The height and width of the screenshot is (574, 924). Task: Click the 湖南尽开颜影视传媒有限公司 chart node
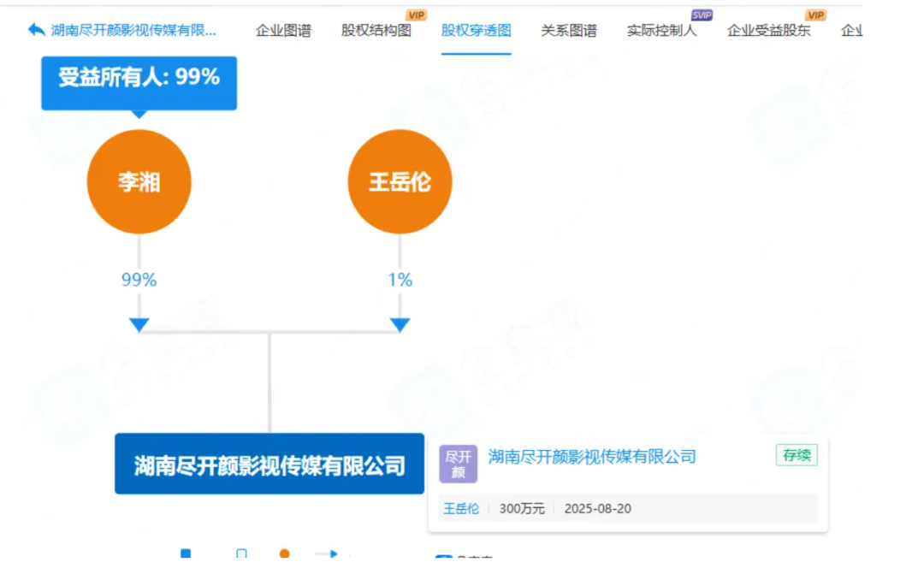pos(269,464)
